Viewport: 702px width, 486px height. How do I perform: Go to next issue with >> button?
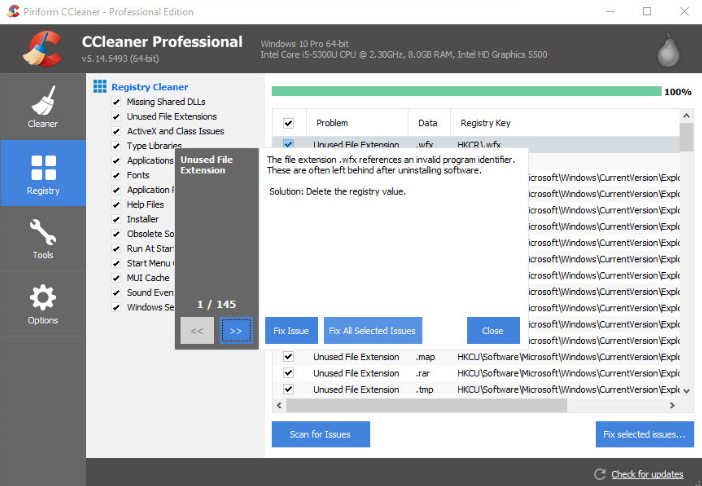236,331
